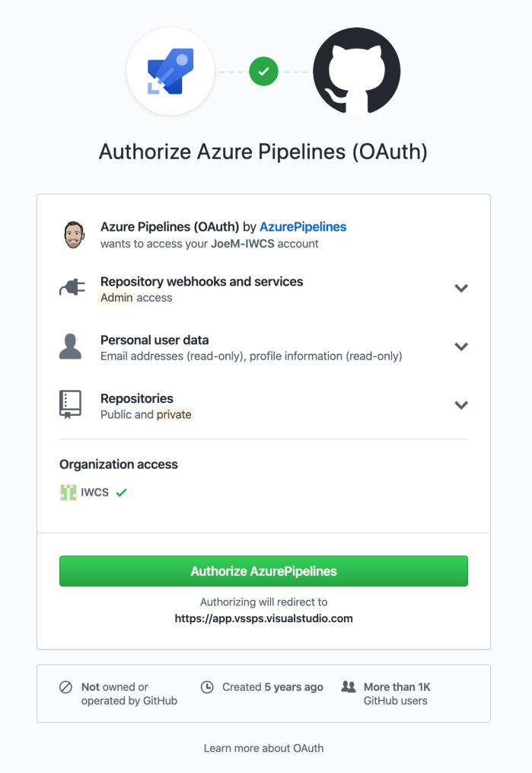The height and width of the screenshot is (773, 532).
Task: Expand Repository webhooks and services details
Action: [x=460, y=289]
